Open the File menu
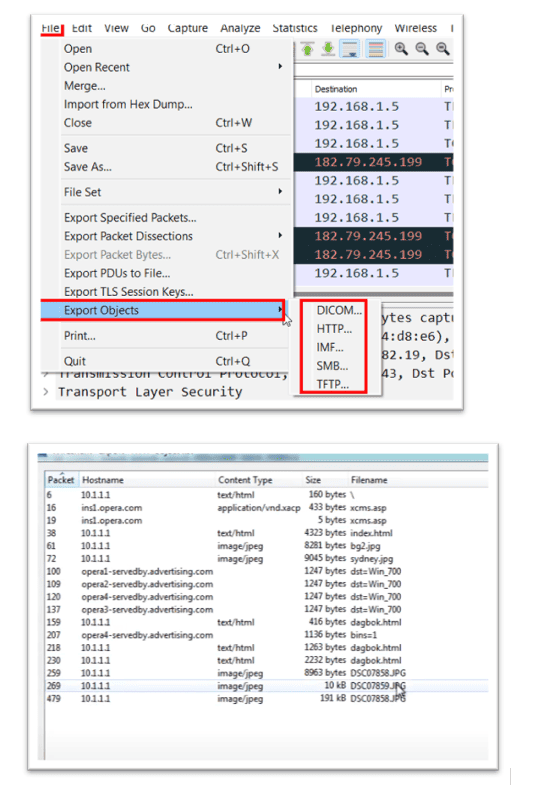 tap(51, 28)
